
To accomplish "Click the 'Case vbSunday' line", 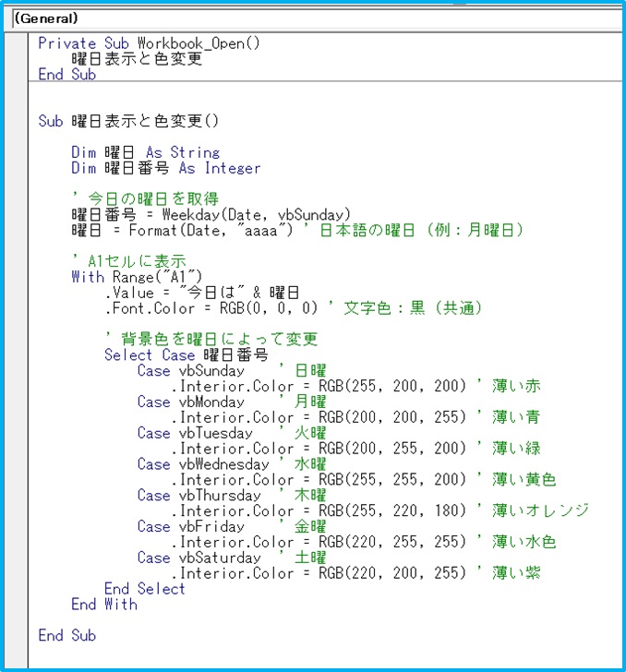I will [232, 370].
